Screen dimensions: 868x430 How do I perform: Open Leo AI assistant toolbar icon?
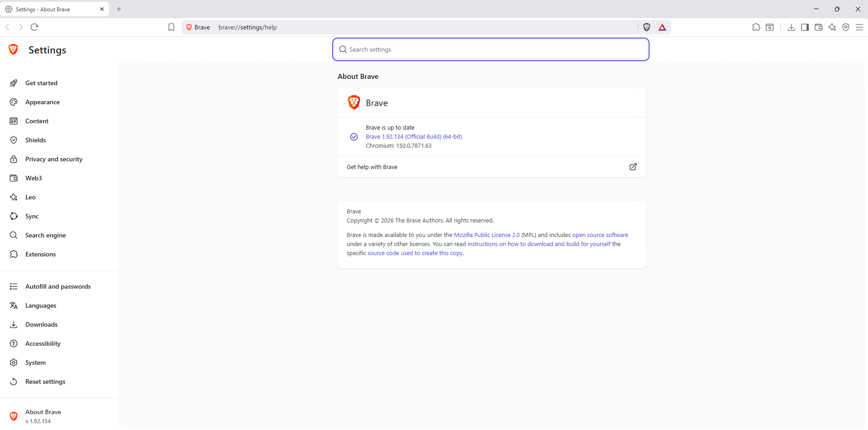click(832, 27)
